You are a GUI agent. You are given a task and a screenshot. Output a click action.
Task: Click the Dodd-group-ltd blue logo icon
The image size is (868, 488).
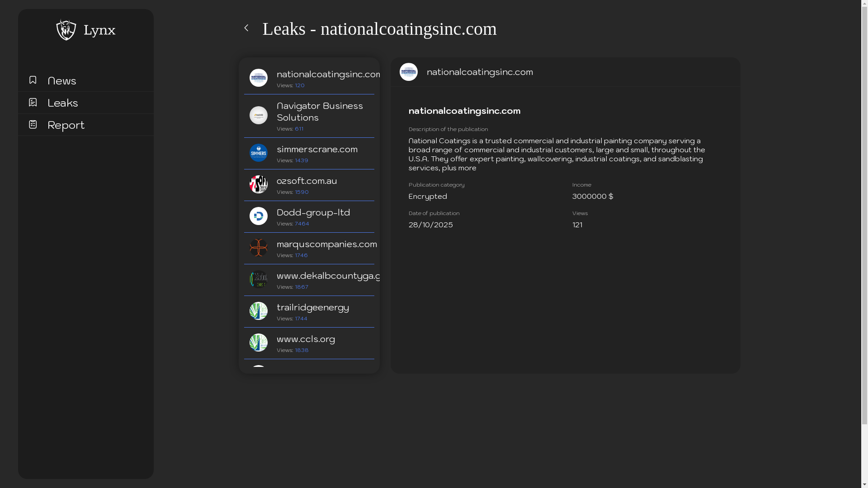pos(258,216)
